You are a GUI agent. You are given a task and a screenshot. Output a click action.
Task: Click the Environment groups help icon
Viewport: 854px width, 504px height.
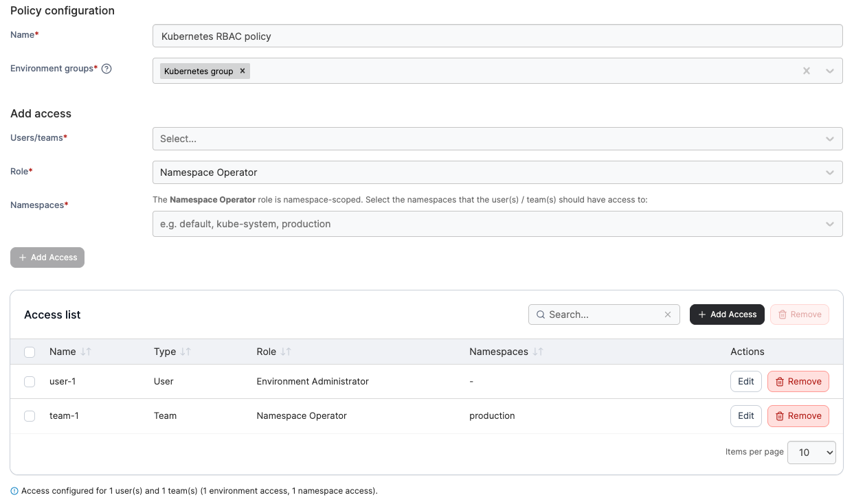tap(106, 69)
